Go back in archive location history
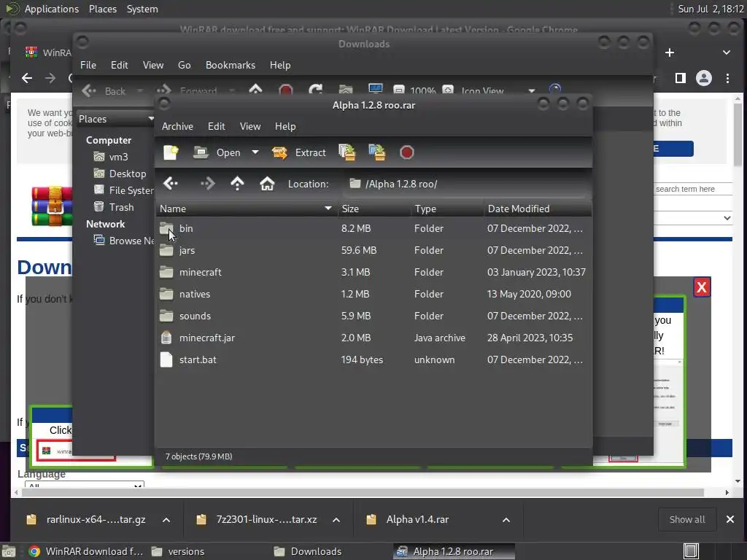747x560 pixels. click(171, 183)
